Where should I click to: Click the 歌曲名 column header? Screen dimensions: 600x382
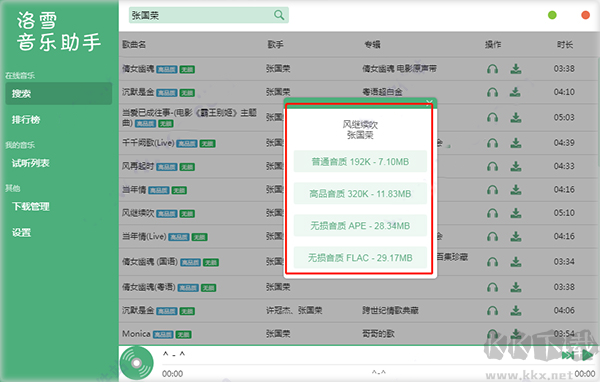point(134,45)
